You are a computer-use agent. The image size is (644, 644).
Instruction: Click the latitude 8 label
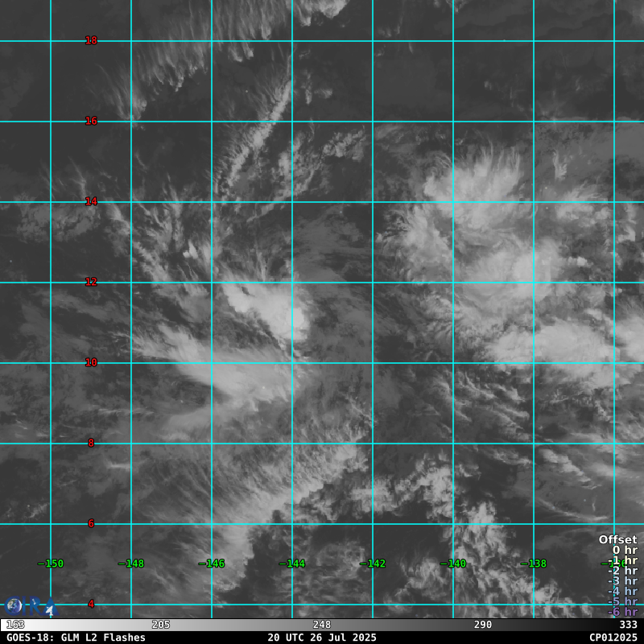(91, 443)
